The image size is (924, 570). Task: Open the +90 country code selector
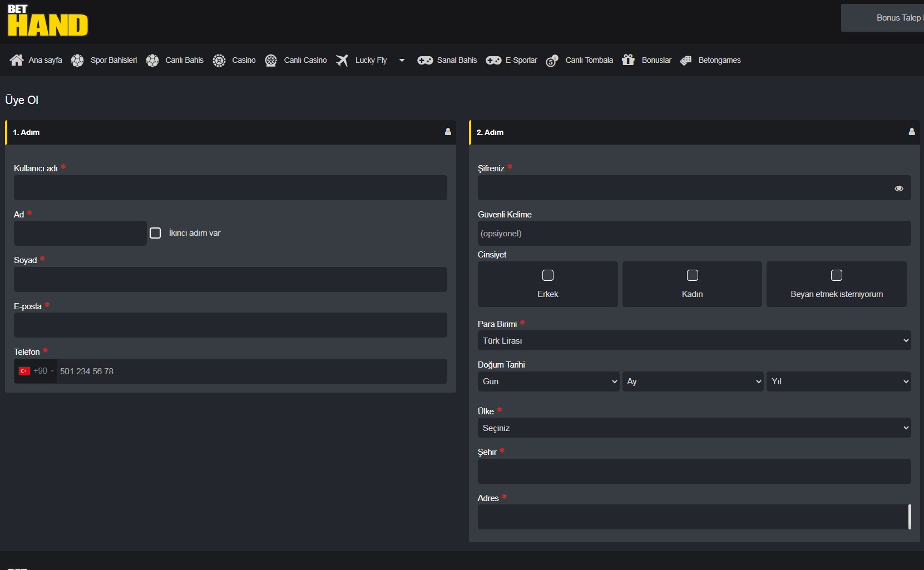click(36, 371)
